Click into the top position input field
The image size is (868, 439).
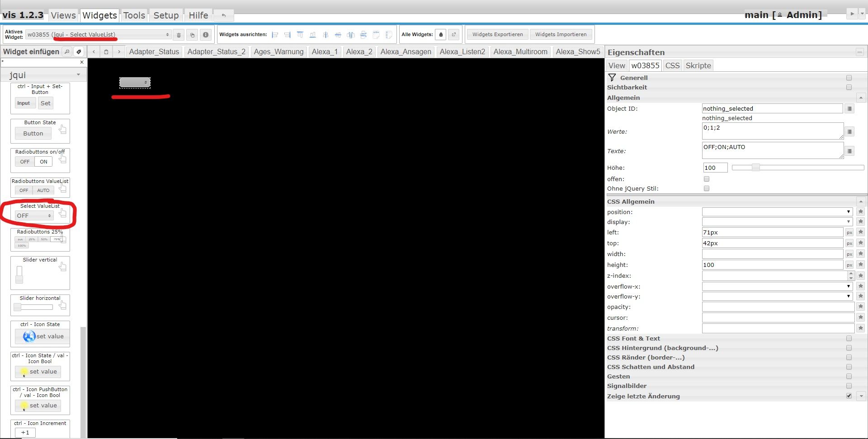(x=772, y=243)
